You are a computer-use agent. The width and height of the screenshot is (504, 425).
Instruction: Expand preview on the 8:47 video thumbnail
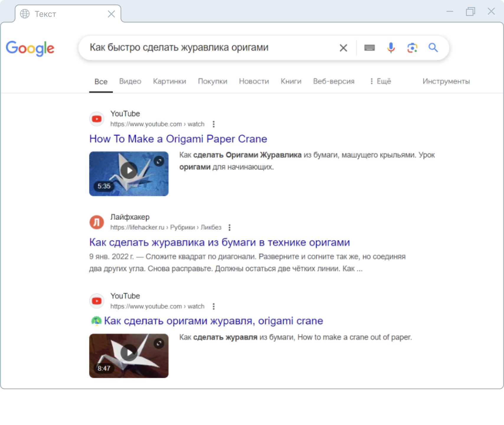click(x=159, y=343)
